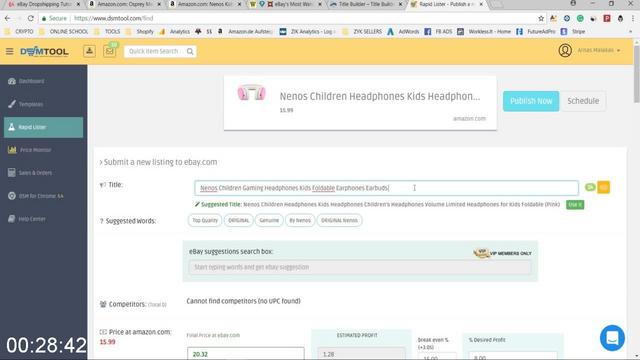Bookmark the page with the star icon
The height and width of the screenshot is (360, 640).
click(x=541, y=18)
